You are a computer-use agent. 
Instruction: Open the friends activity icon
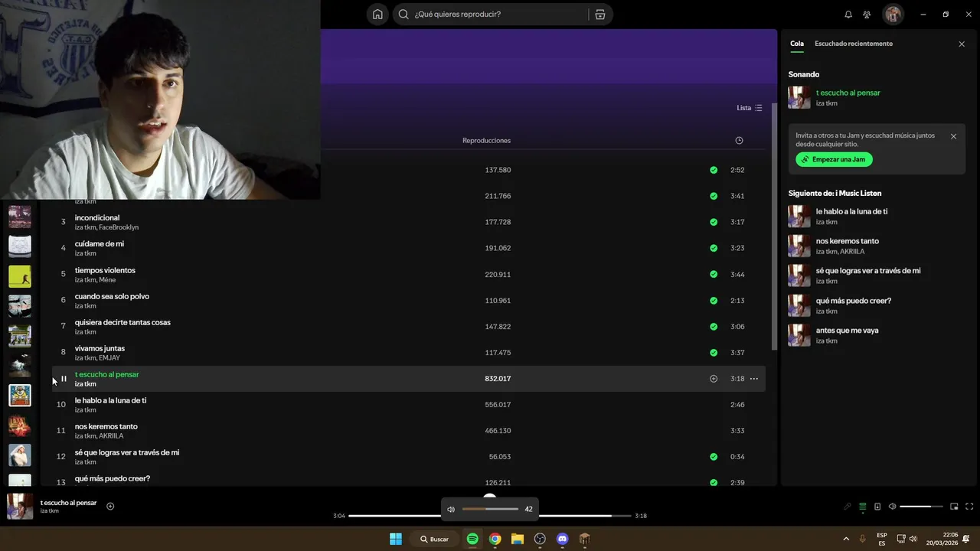click(x=867, y=14)
